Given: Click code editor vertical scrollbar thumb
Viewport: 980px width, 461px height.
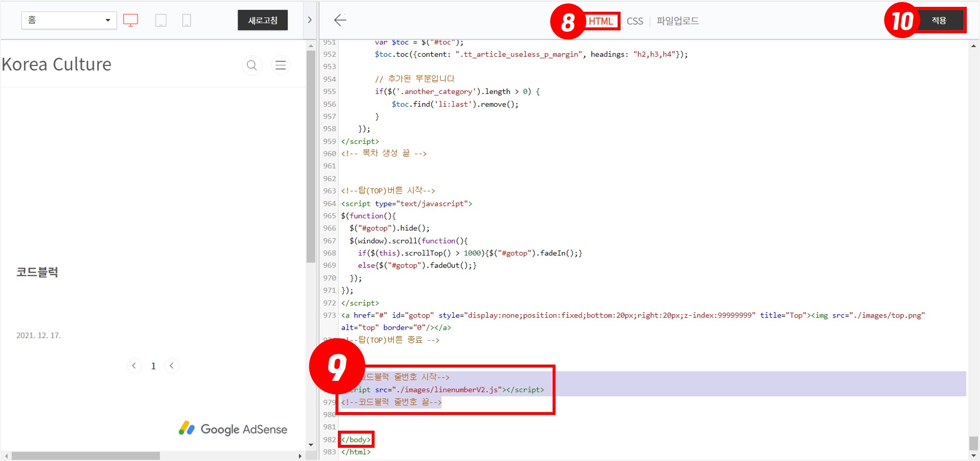Looking at the screenshot, I should (974, 443).
